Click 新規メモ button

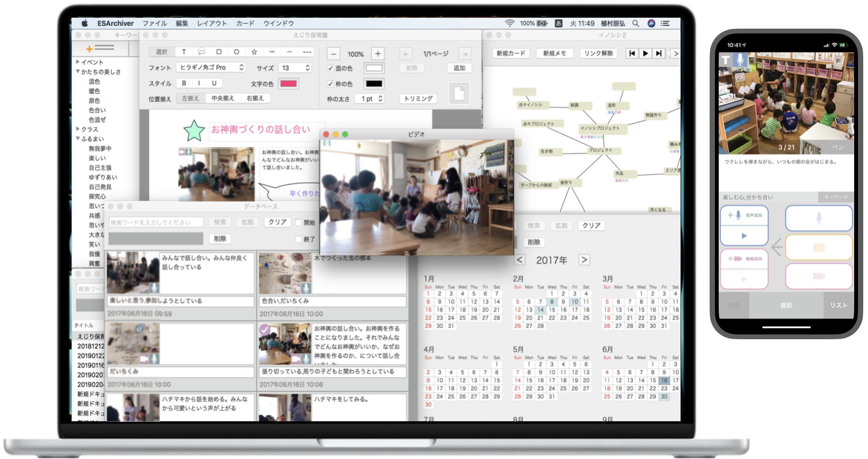pyautogui.click(x=555, y=53)
